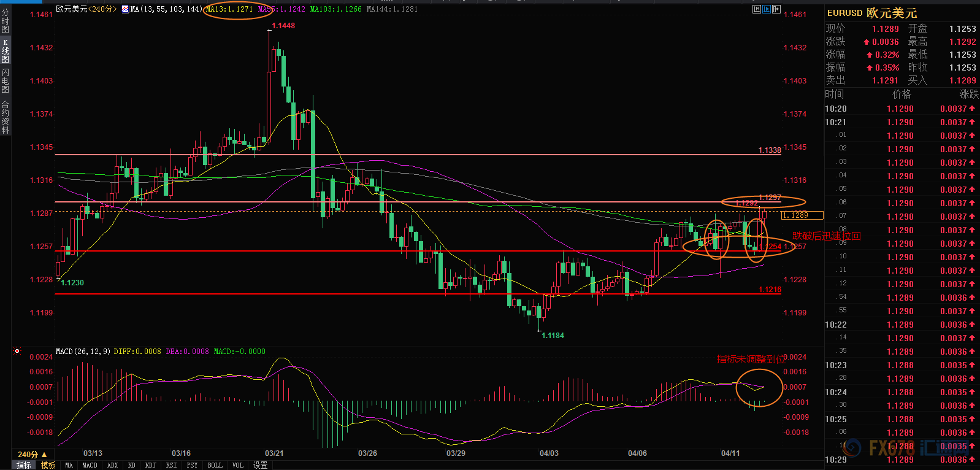Viewport: 980px width, 470px height.
Task: Click the 现价 value 1.1289
Action: click(886, 29)
